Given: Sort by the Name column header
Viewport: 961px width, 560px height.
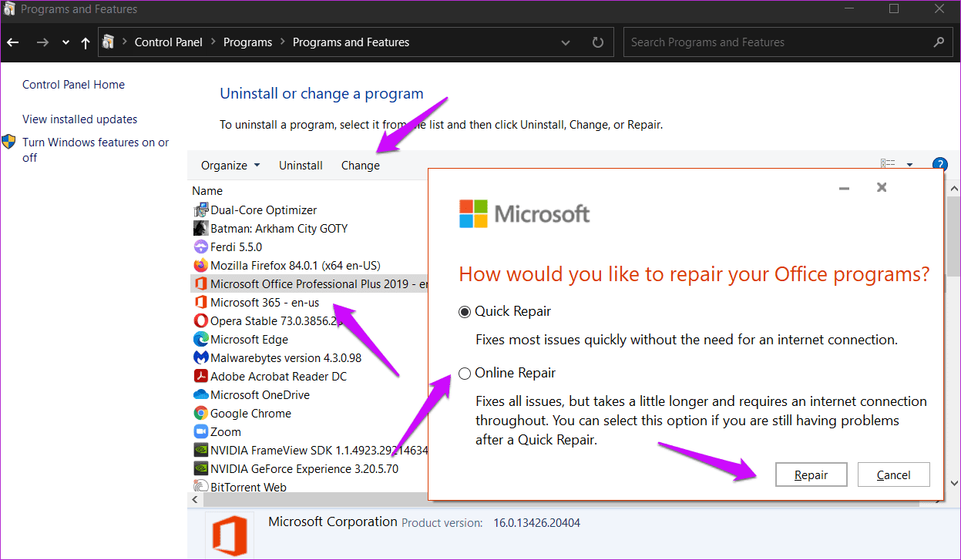Looking at the screenshot, I should point(207,190).
